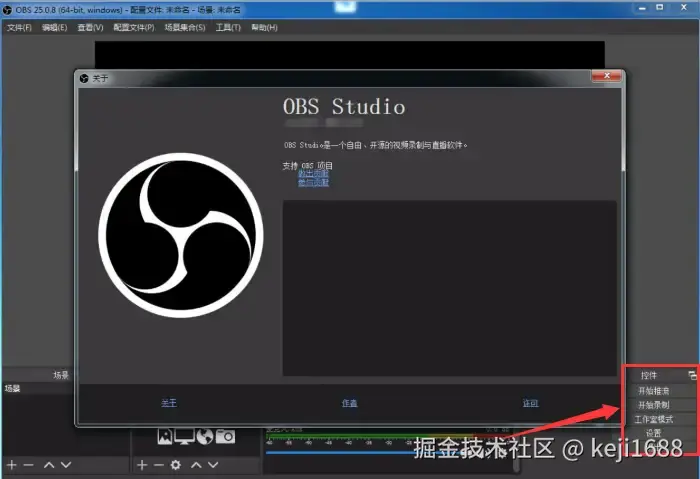Click the OBS icon in the 关于 title bar
The height and width of the screenshot is (479, 700).
84,79
